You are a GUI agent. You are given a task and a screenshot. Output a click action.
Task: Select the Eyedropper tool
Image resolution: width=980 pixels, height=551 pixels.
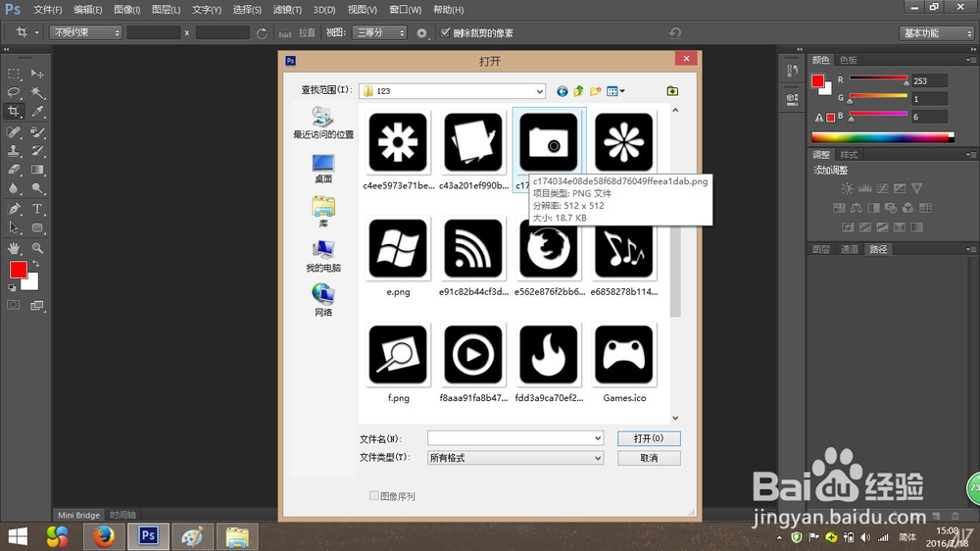[x=37, y=112]
